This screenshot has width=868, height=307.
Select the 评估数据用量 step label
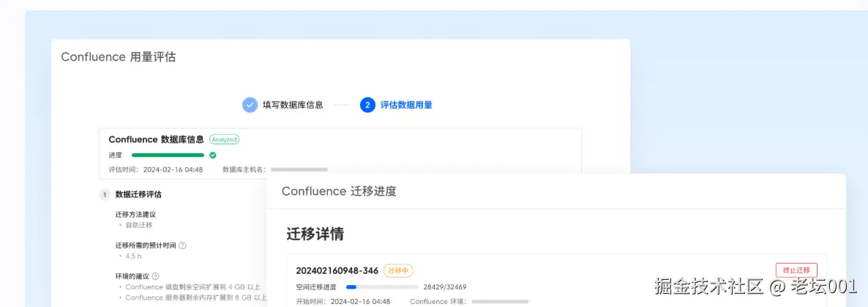click(406, 105)
